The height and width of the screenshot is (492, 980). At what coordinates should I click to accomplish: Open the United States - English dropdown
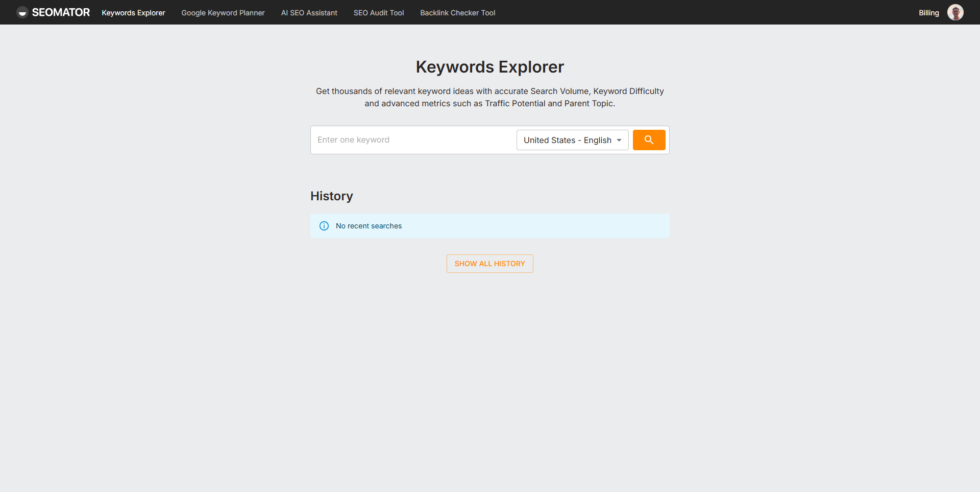point(567,140)
